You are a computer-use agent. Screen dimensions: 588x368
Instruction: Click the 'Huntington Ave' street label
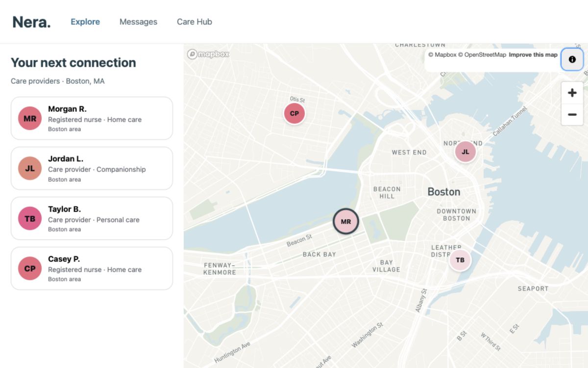[232, 353]
